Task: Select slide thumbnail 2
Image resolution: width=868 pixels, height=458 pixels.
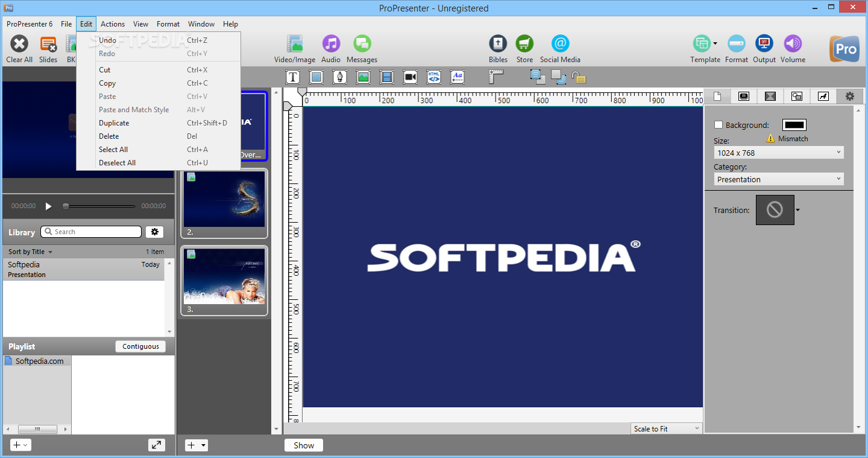Action: (x=224, y=203)
